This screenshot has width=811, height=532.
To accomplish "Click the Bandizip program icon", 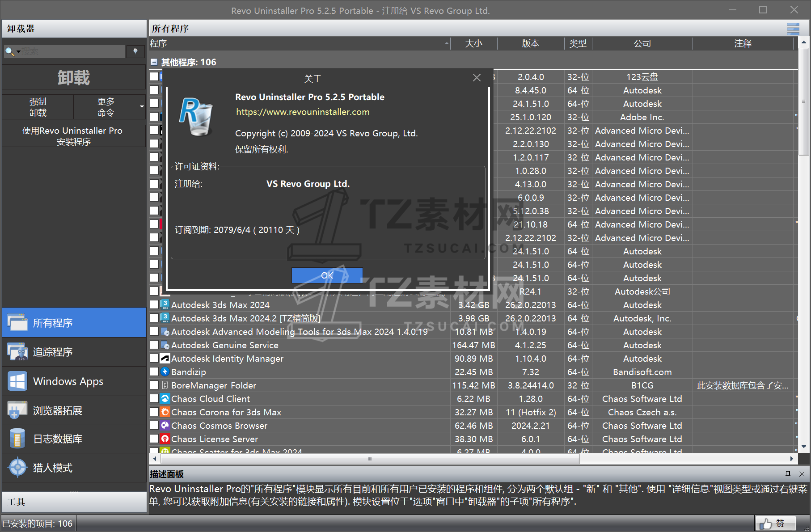I will tap(165, 372).
